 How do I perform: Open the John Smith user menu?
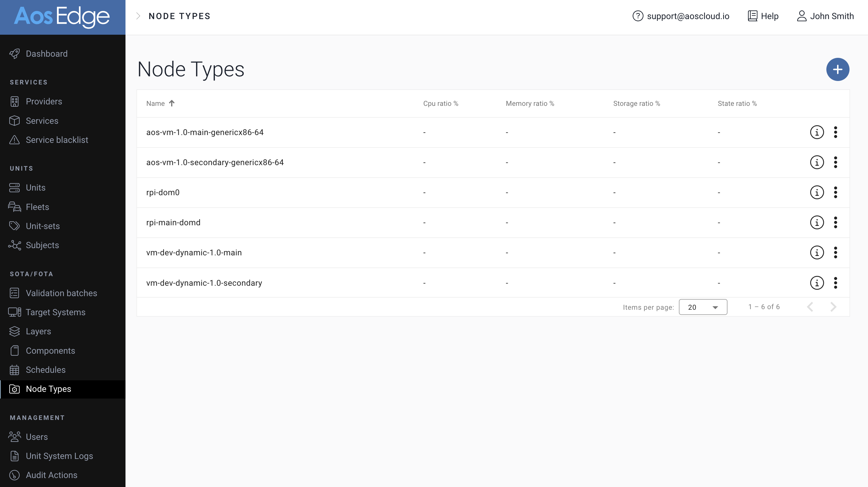pos(825,16)
